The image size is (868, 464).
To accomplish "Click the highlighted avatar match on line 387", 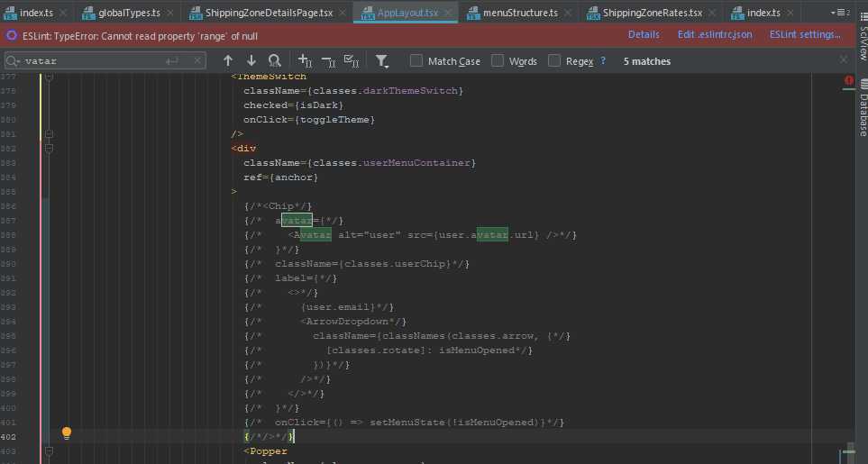I will [x=297, y=221].
